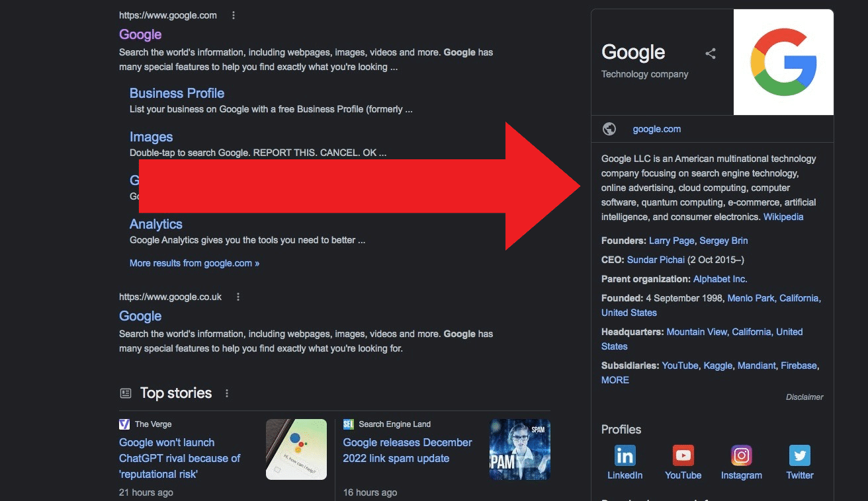868x501 pixels.
Task: Click the Profiles section heading
Action: (x=621, y=430)
